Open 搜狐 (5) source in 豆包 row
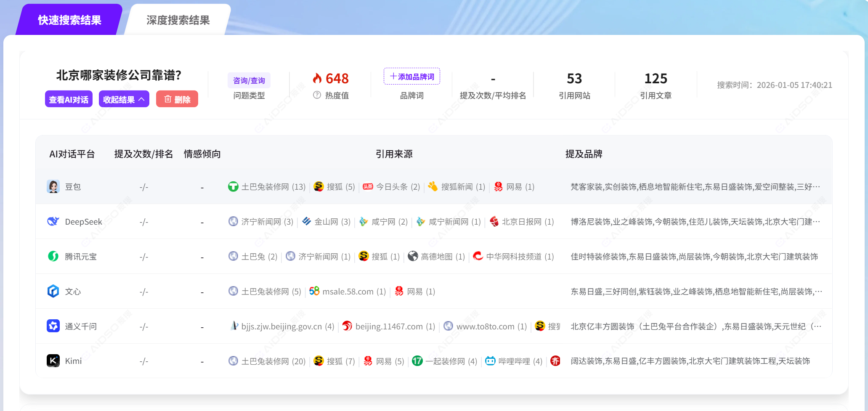The width and height of the screenshot is (868, 411). pyautogui.click(x=334, y=187)
